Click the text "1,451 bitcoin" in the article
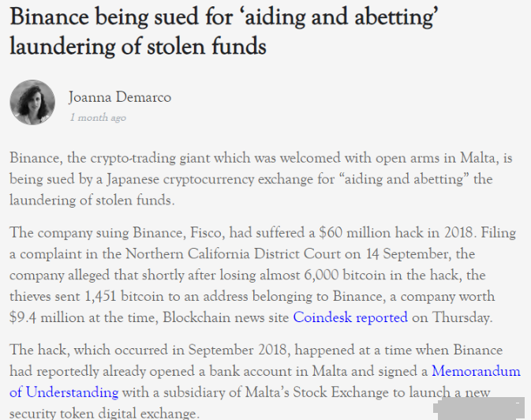Screen dimensions: 531x420 tap(124, 297)
